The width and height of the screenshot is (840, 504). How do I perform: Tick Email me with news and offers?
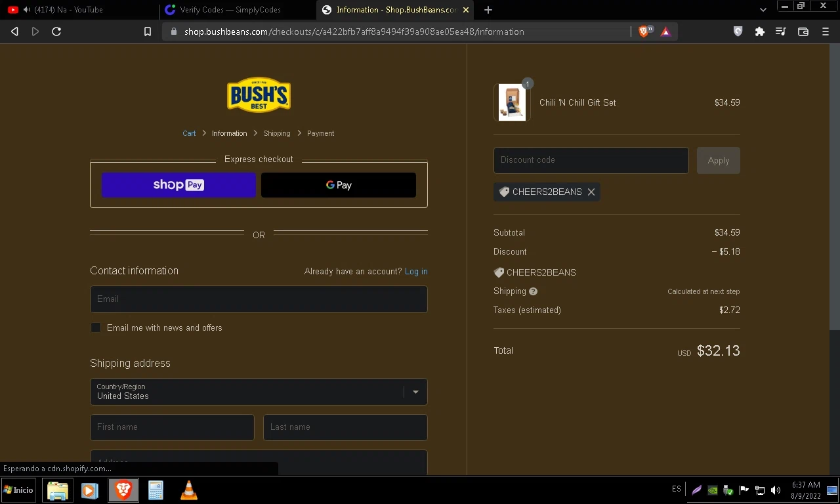96,327
